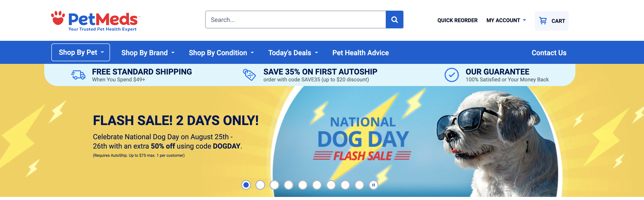Open the Today's Deals menu
Image resolution: width=644 pixels, height=200 pixels.
293,53
